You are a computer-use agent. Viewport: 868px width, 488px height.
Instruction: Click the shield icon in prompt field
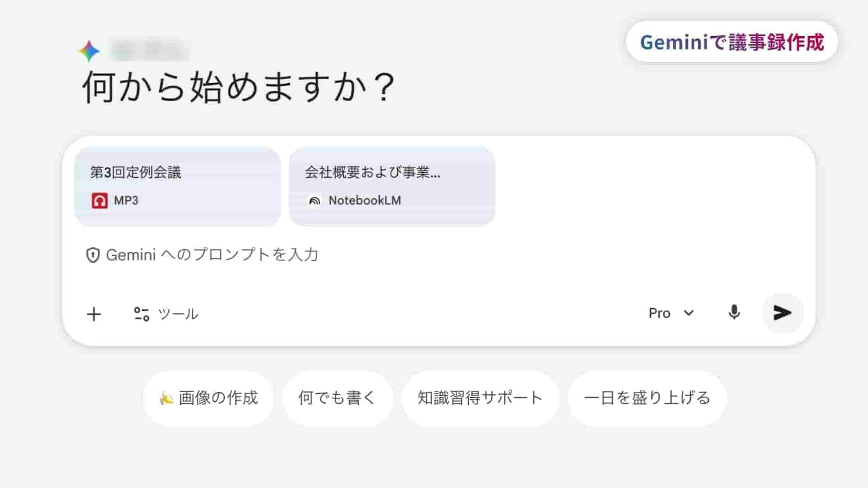93,255
